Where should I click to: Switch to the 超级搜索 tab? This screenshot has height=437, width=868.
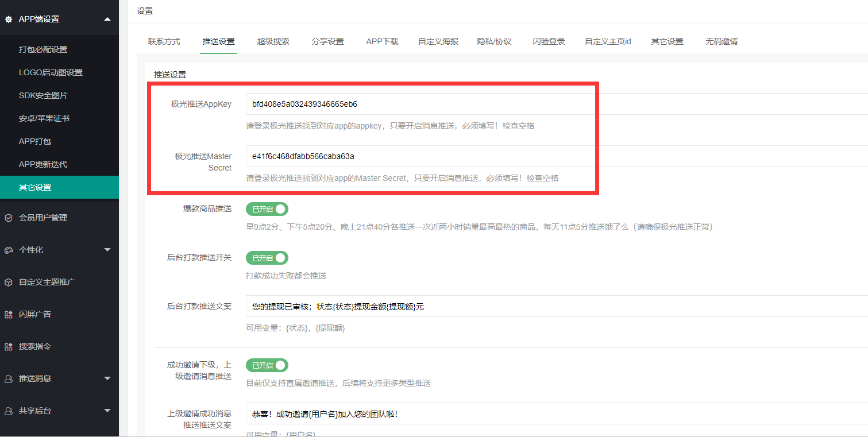273,41
